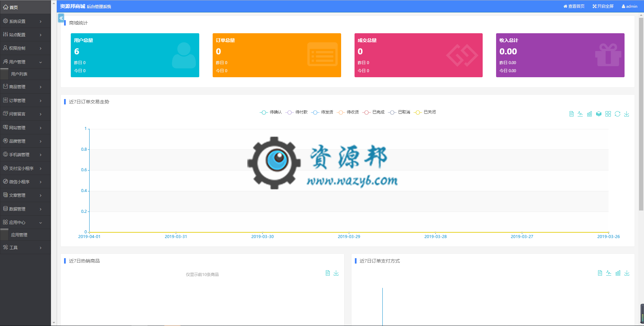Click the 成交总量 statistics card

418,55
